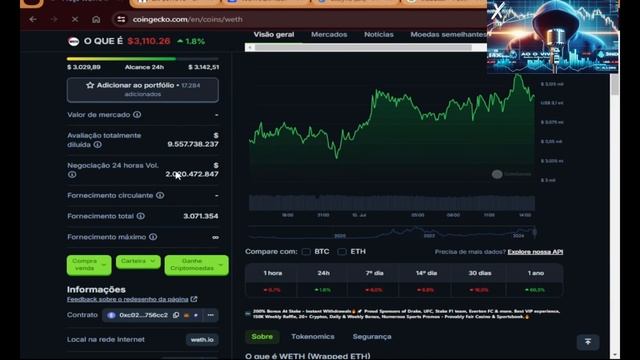Select the 1 ano performance column
The image size is (640, 360).
pyautogui.click(x=536, y=281)
